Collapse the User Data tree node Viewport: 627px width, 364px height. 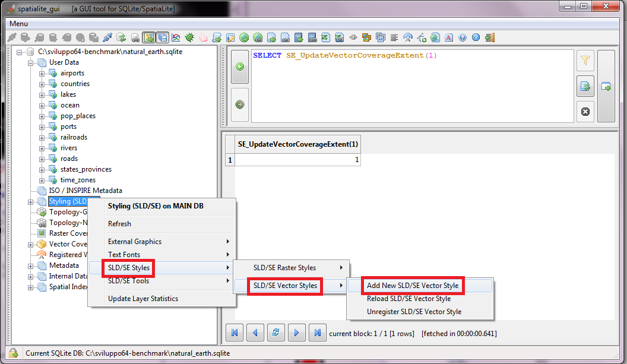point(30,63)
